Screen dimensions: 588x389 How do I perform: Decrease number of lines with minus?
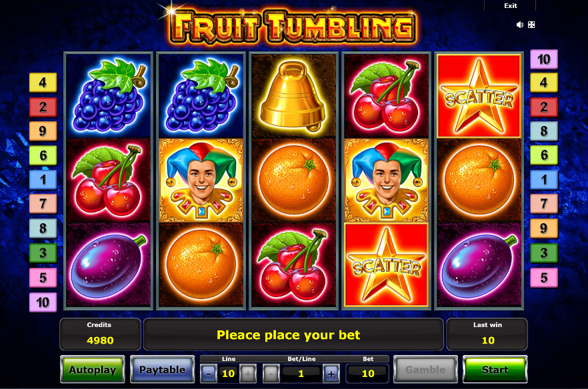pyautogui.click(x=209, y=373)
